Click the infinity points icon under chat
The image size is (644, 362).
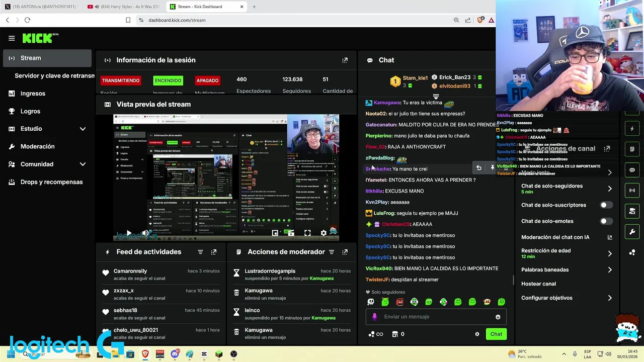(375, 334)
